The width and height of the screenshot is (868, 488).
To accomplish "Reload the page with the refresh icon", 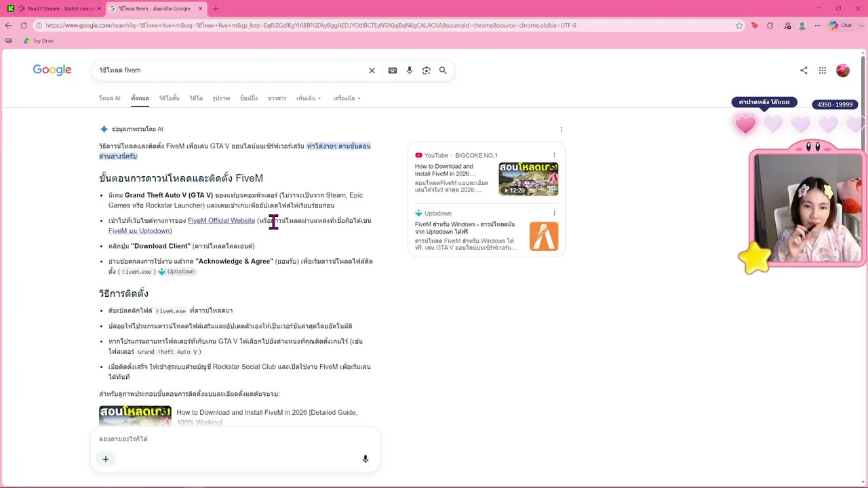I will 24,26.
